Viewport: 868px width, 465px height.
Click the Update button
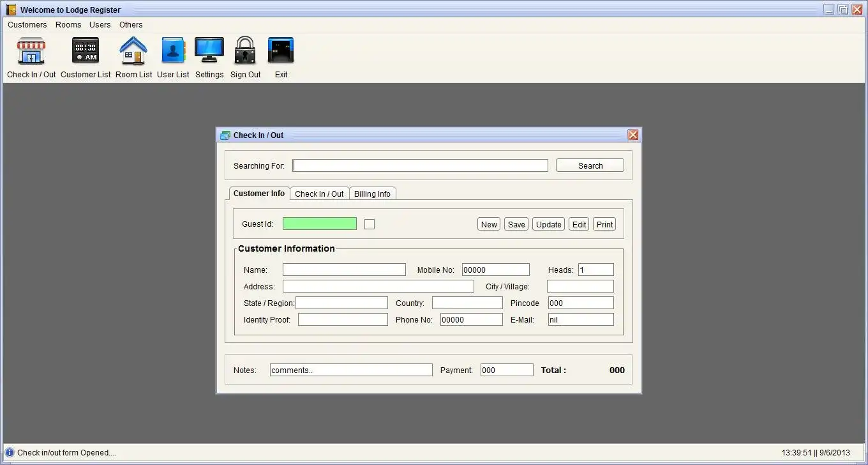[548, 224]
